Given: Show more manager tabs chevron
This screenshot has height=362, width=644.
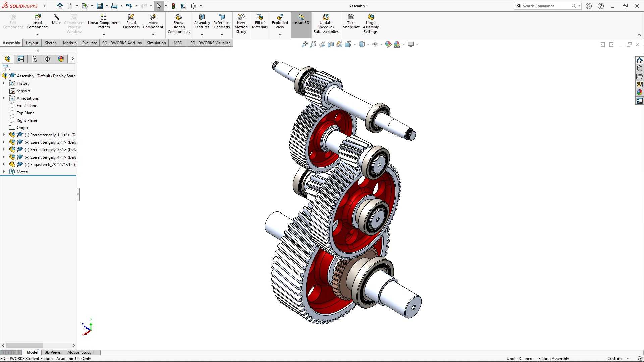Looking at the screenshot, I should [x=72, y=59].
